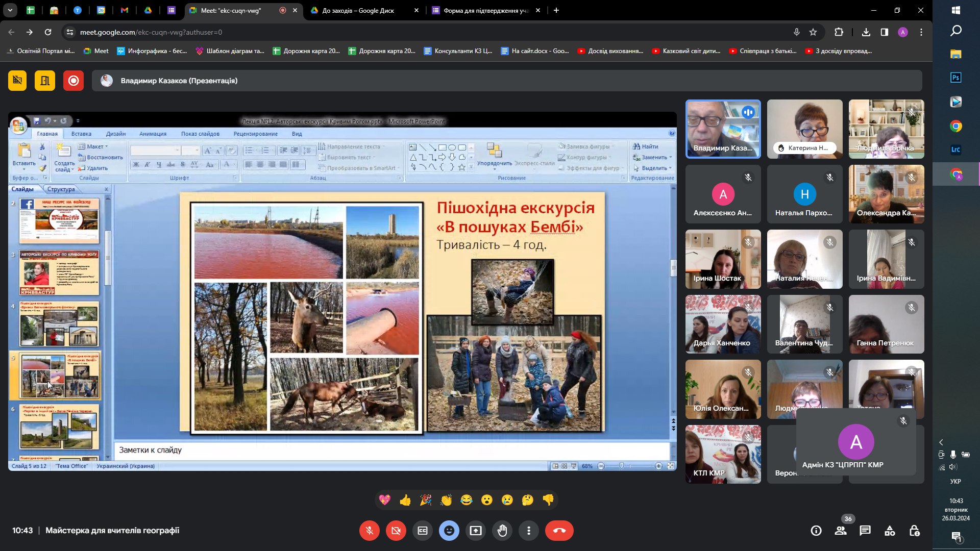Open browser extensions puzzle icon
980x551 pixels.
(839, 32)
